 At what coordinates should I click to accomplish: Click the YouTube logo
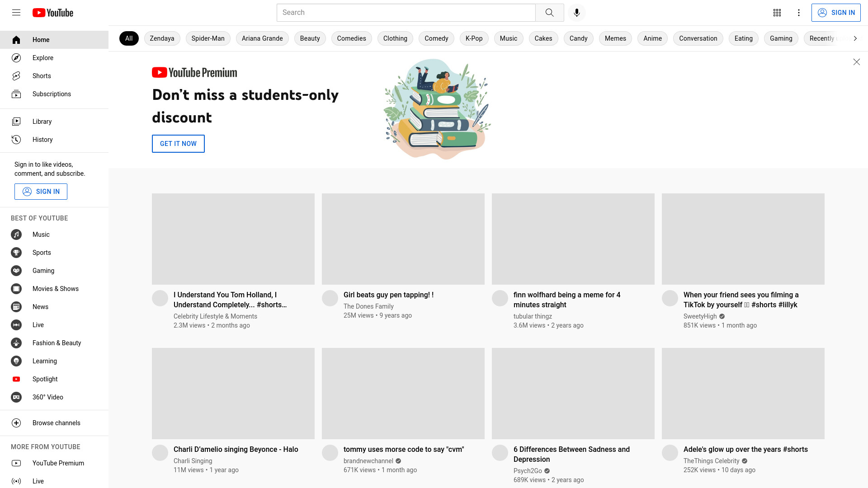point(53,13)
